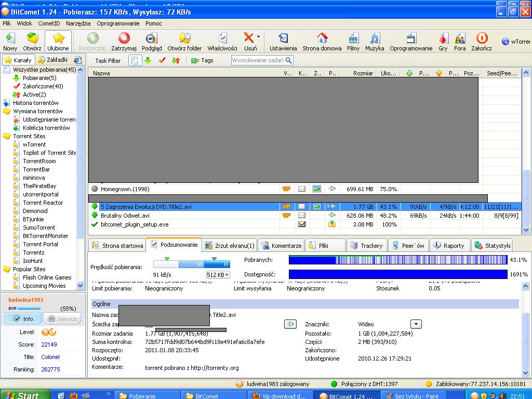Open the ludwina1983 profile link
This screenshot has height=399, width=532.
[26, 300]
